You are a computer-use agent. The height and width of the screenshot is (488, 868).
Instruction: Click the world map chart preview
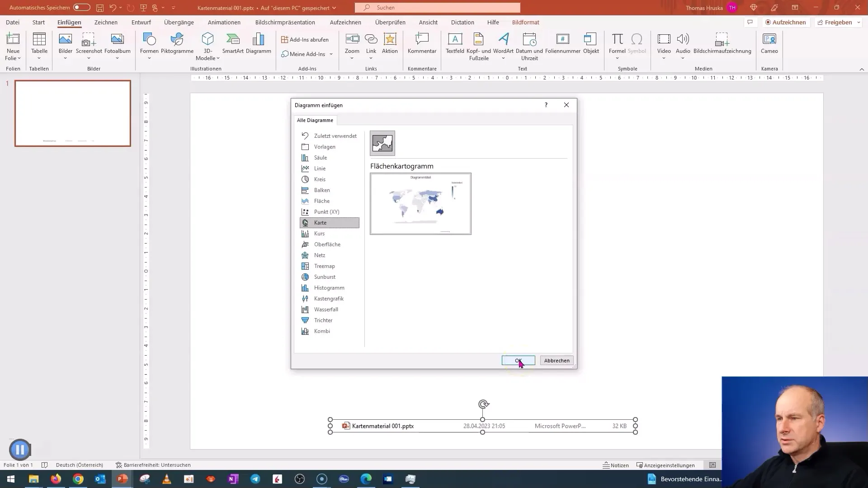[x=420, y=204]
